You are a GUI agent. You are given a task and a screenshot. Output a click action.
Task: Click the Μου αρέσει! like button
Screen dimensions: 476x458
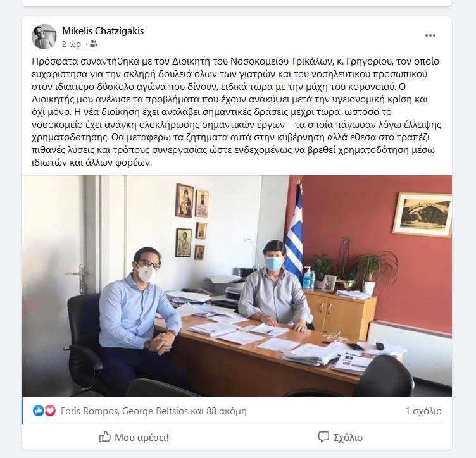coord(134,437)
